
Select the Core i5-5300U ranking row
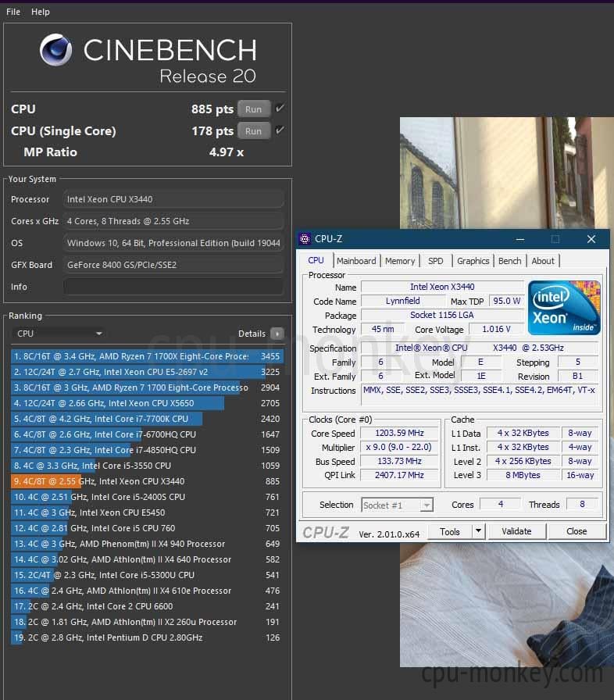(147, 575)
